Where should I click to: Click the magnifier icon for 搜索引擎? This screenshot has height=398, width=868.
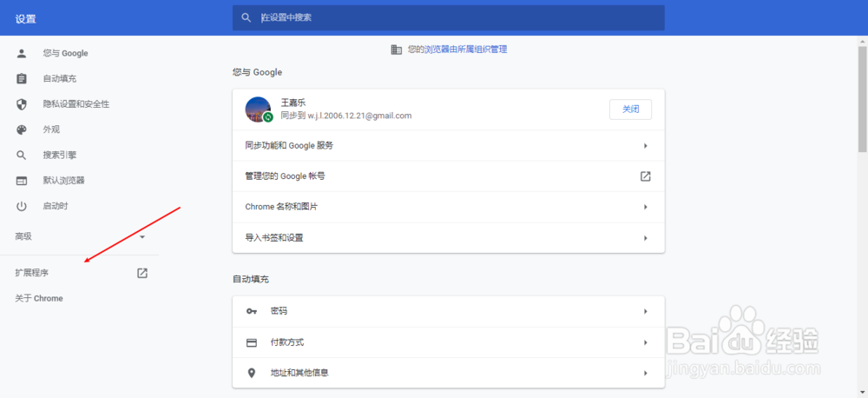click(x=21, y=156)
